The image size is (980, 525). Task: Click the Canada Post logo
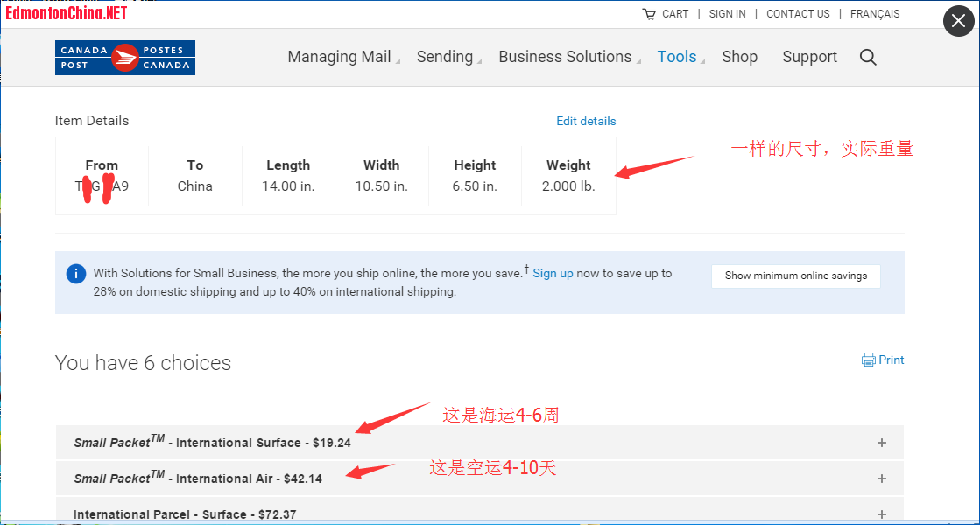(124, 58)
